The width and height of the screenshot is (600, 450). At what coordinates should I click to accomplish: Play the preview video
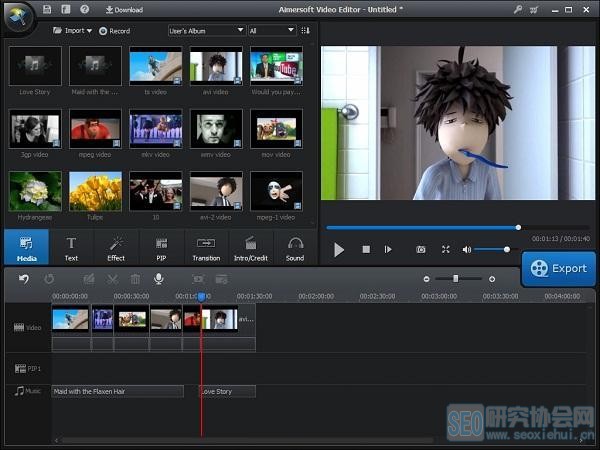pos(339,250)
